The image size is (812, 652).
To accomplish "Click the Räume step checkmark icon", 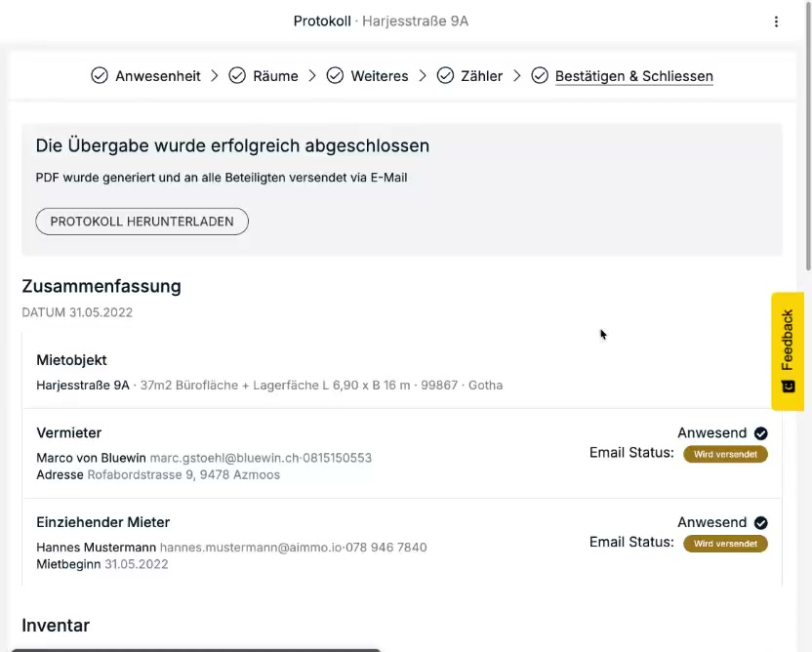I will pos(237,76).
